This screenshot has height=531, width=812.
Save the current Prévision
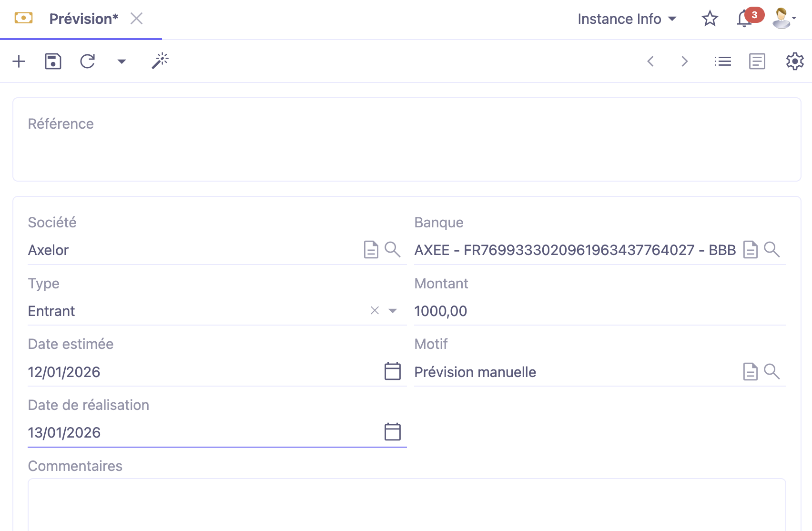click(x=53, y=61)
